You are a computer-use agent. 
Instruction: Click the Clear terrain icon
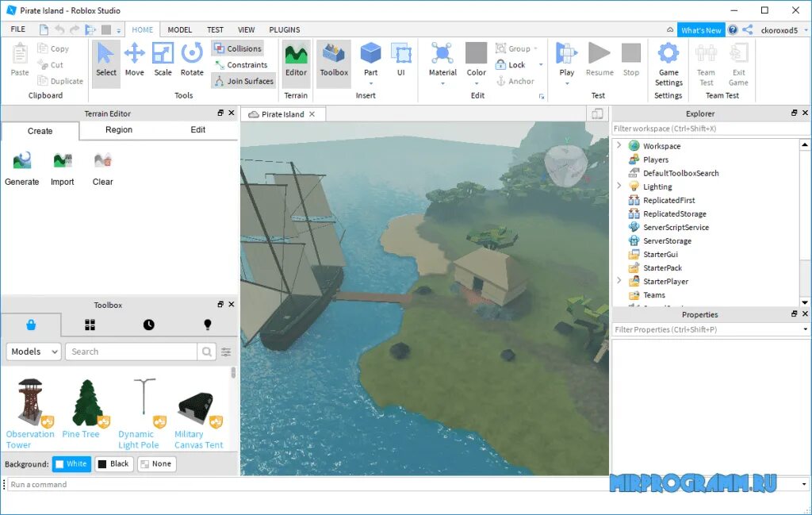coord(102,168)
